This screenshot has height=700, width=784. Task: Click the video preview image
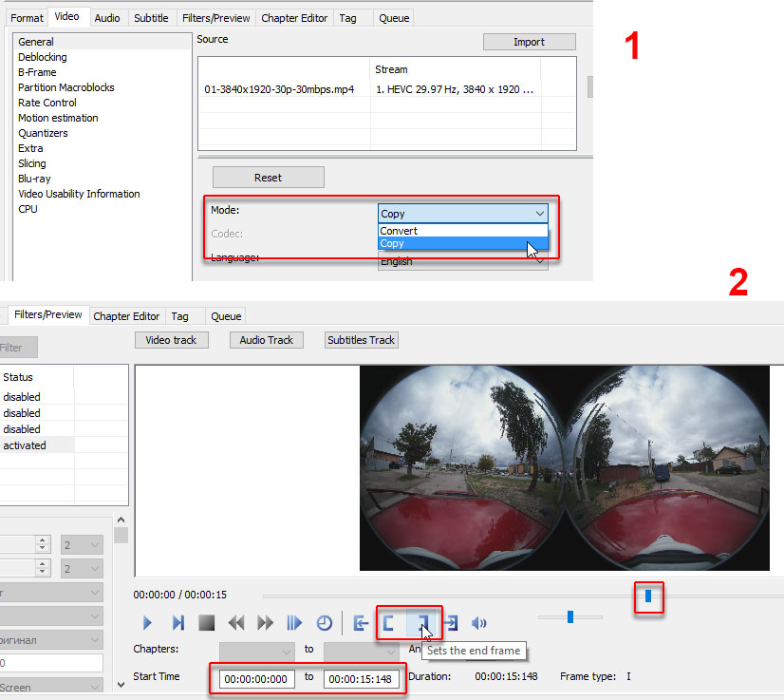[565, 468]
